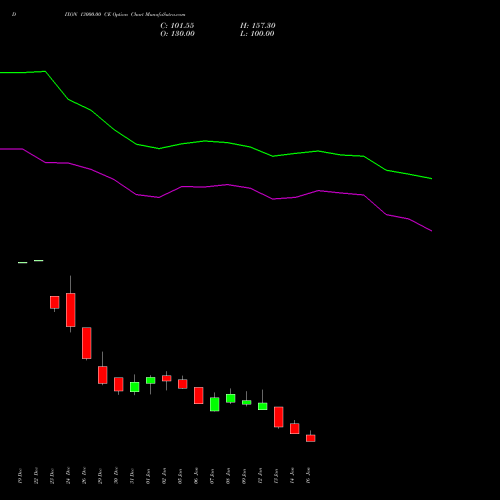Click the 23 Dec date label
Viewport: 500px width, 500px height.
pos(52,476)
